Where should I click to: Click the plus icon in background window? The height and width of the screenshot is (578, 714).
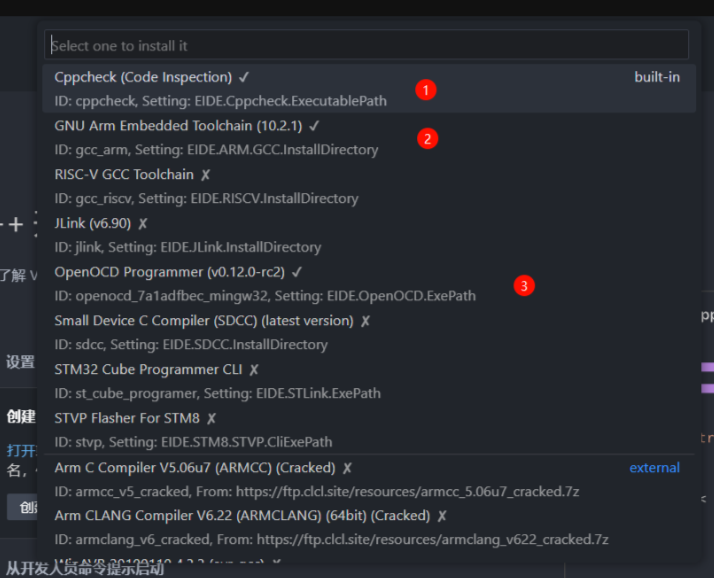pyautogui.click(x=16, y=224)
